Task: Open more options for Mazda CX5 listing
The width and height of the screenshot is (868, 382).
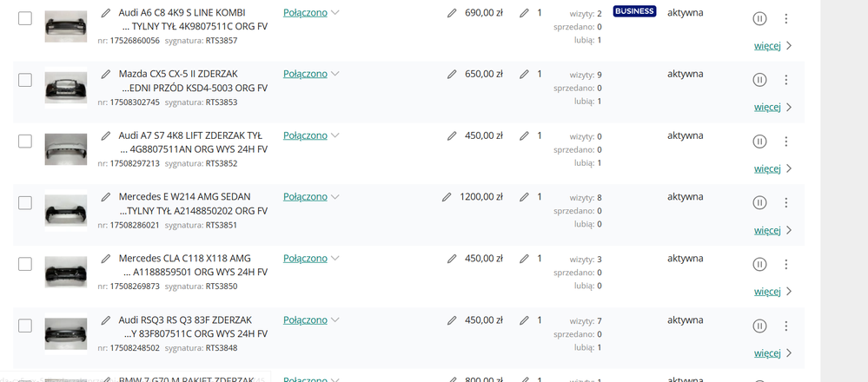Action: click(786, 80)
